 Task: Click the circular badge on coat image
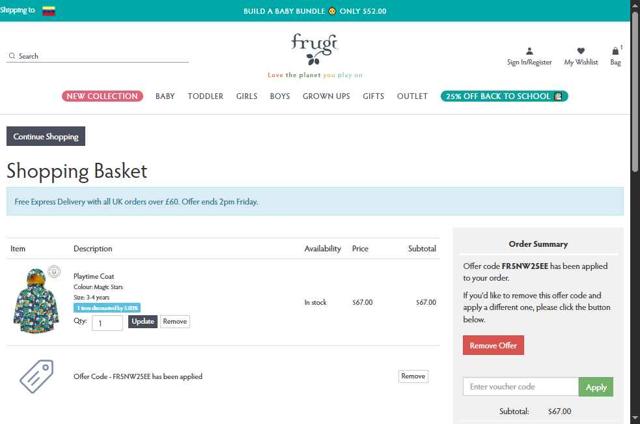pyautogui.click(x=54, y=271)
